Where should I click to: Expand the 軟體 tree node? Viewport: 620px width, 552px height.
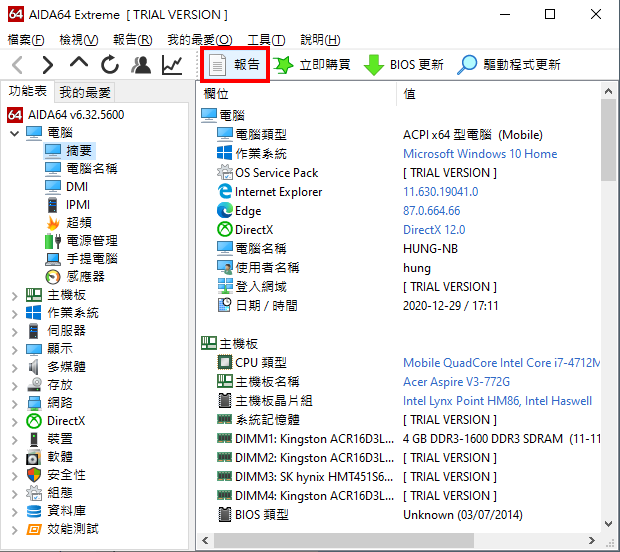(15, 458)
